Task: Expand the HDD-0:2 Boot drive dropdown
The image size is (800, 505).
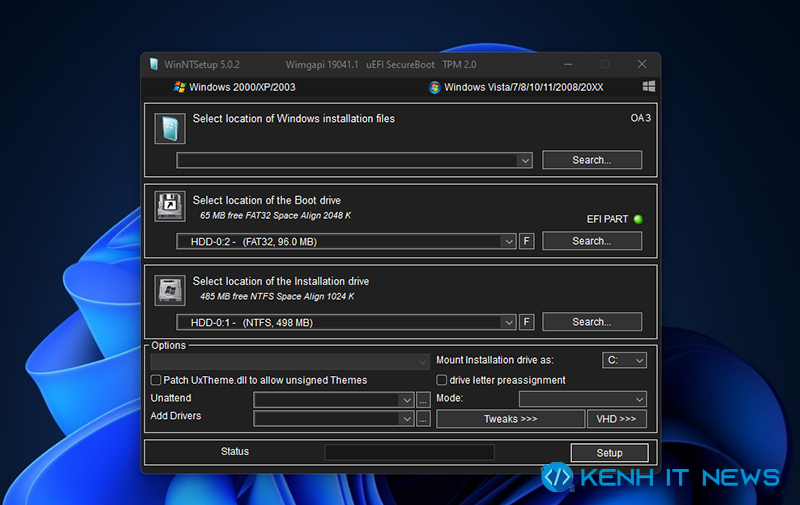Action: pyautogui.click(x=346, y=241)
